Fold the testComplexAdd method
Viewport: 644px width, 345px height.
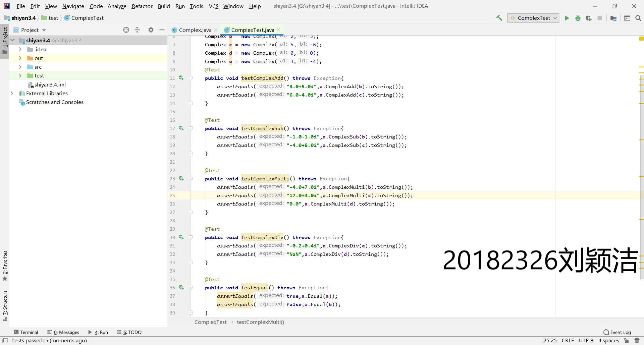pyautogui.click(x=191, y=78)
